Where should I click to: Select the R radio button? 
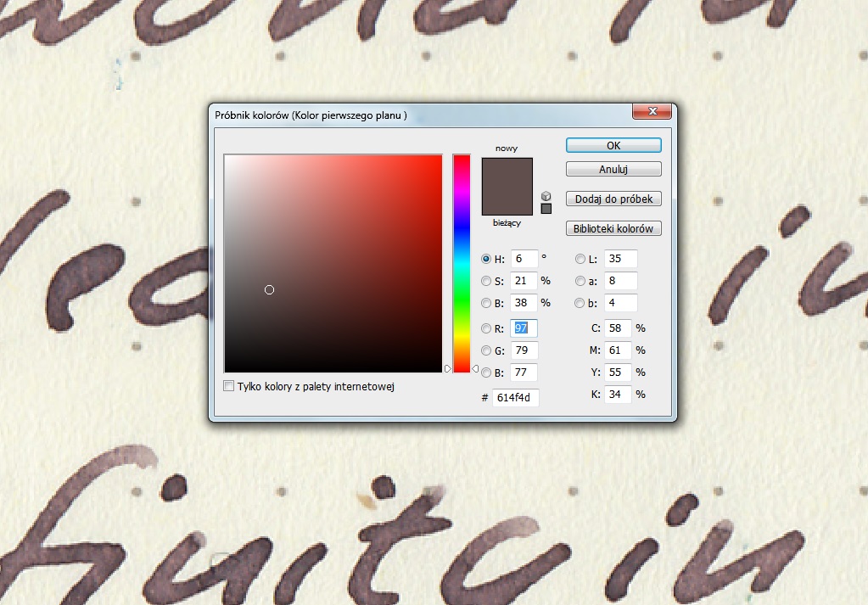(486, 329)
